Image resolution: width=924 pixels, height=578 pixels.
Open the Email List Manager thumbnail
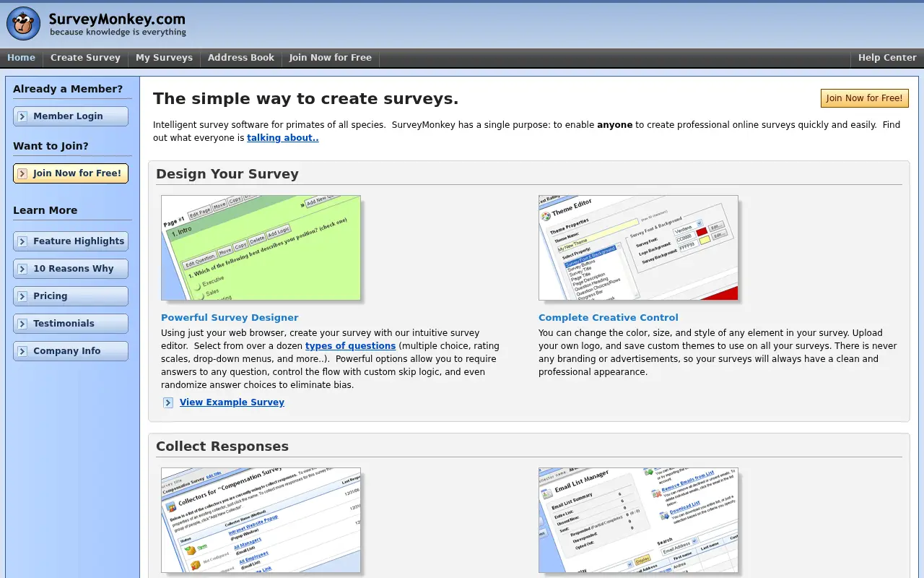point(638,520)
